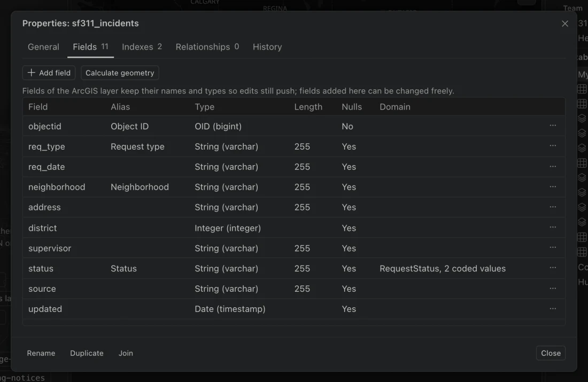
Task: Select the source field name
Action: tap(42, 289)
